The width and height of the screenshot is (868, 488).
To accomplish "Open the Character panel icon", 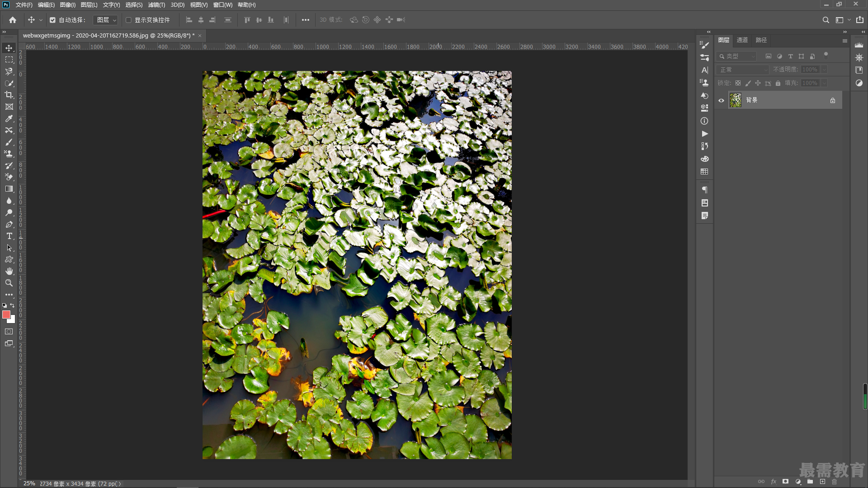I will click(x=704, y=70).
